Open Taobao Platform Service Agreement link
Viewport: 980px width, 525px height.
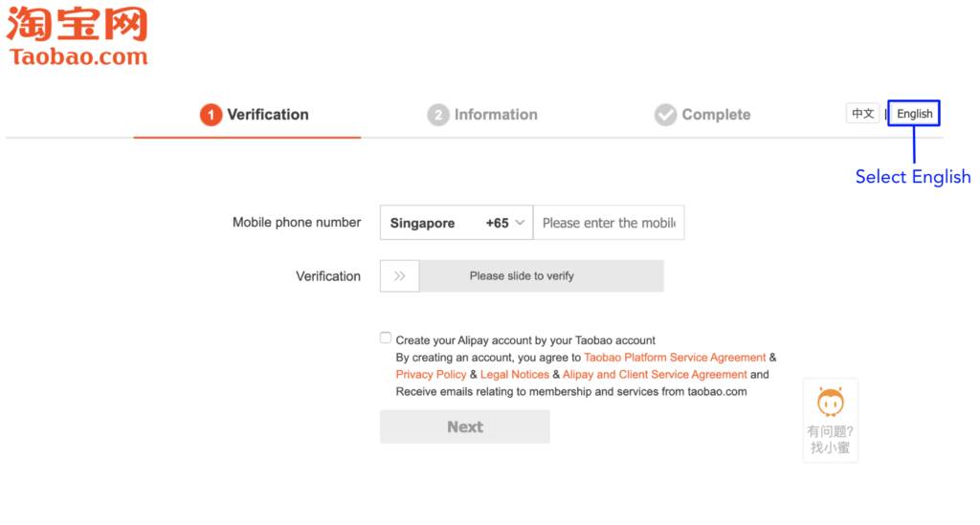[675, 358]
